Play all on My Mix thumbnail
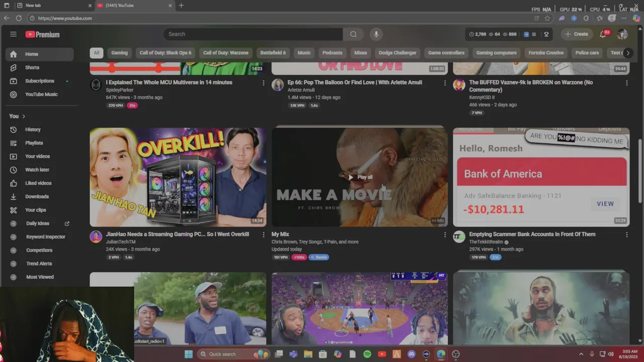This screenshot has width=644, height=362. (360, 177)
